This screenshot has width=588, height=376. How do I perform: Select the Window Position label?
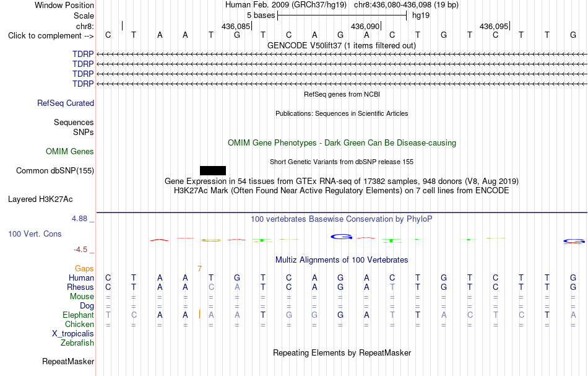point(64,5)
